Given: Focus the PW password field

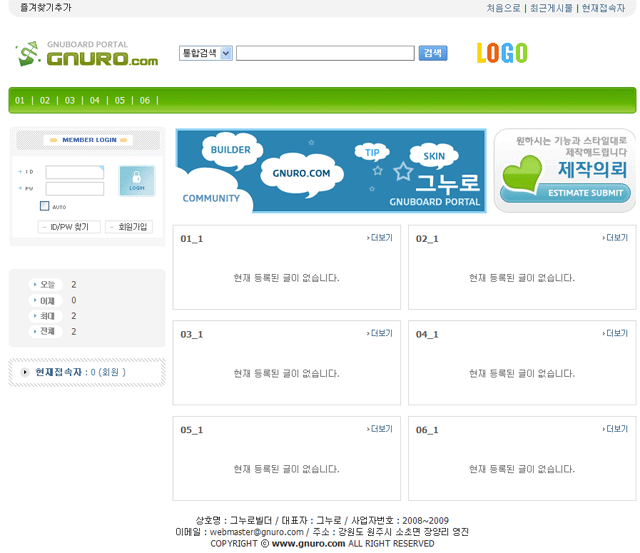Looking at the screenshot, I should tap(75, 189).
